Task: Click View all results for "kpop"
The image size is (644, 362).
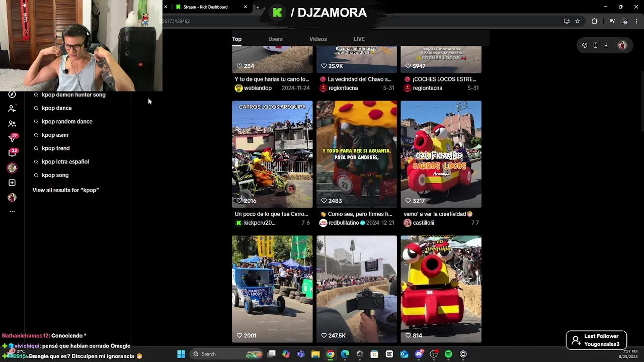Action: point(65,190)
